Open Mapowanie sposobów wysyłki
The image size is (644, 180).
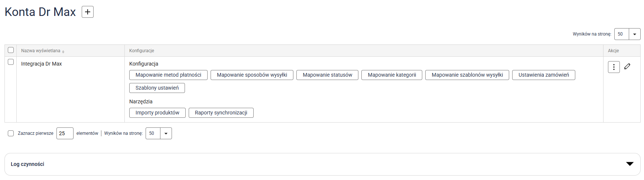252,75
